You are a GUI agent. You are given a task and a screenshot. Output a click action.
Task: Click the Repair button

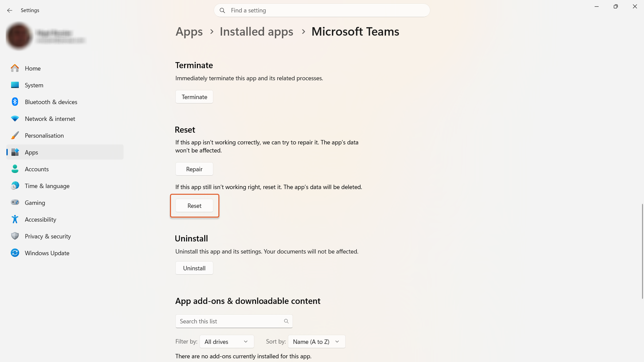[x=194, y=169]
